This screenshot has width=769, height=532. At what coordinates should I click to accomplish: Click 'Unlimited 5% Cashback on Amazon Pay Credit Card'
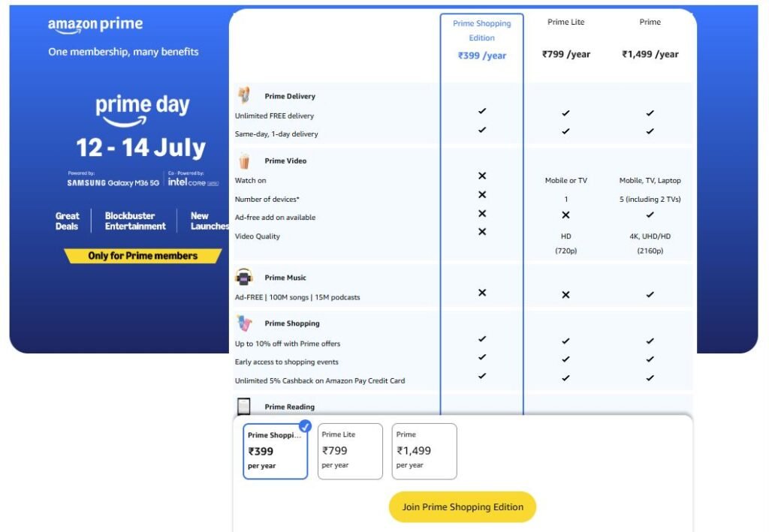pyautogui.click(x=320, y=380)
